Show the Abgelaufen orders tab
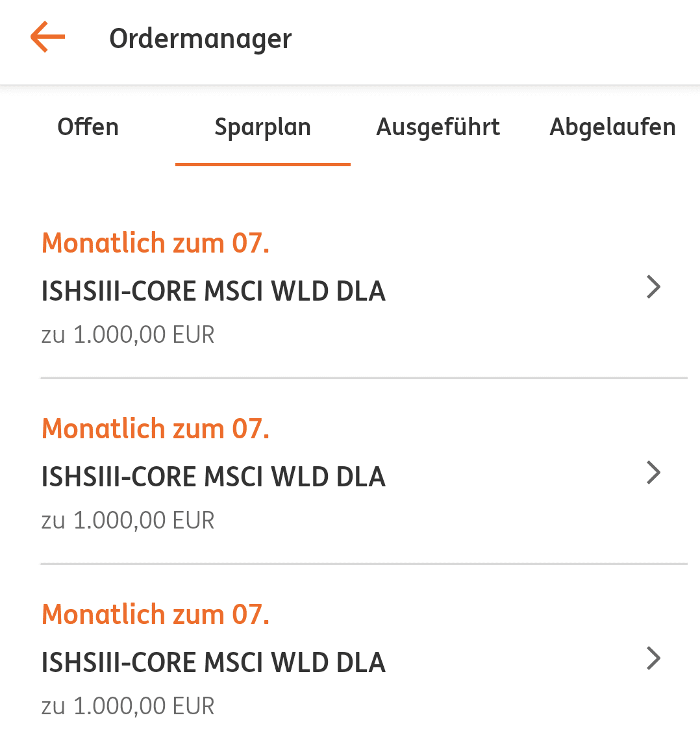The width and height of the screenshot is (700, 748). tap(612, 127)
